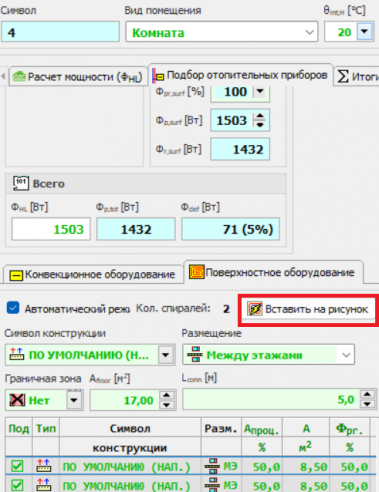Click the Расчет мощности house icon

(19, 77)
